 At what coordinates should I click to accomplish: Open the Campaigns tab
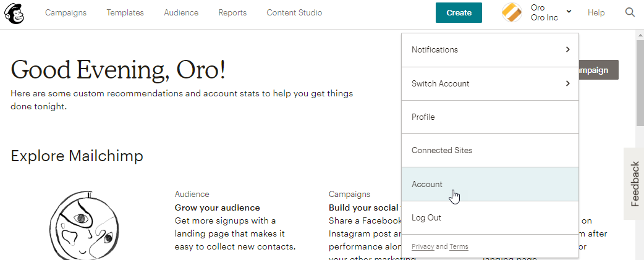[66, 13]
